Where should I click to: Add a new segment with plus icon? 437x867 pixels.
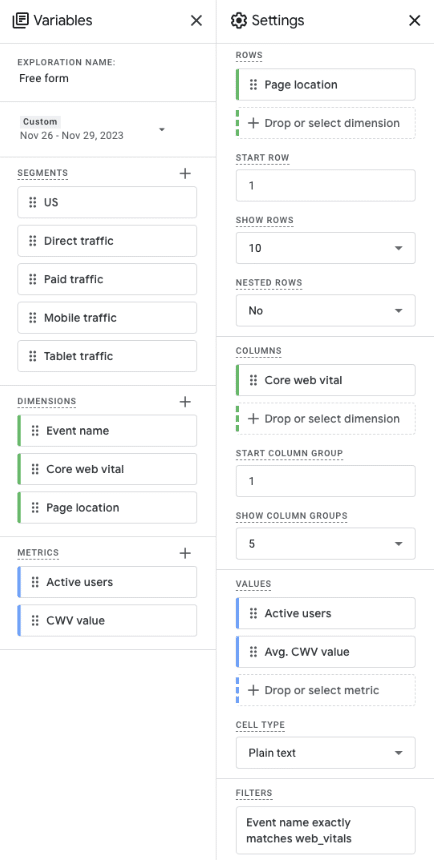pos(185,174)
